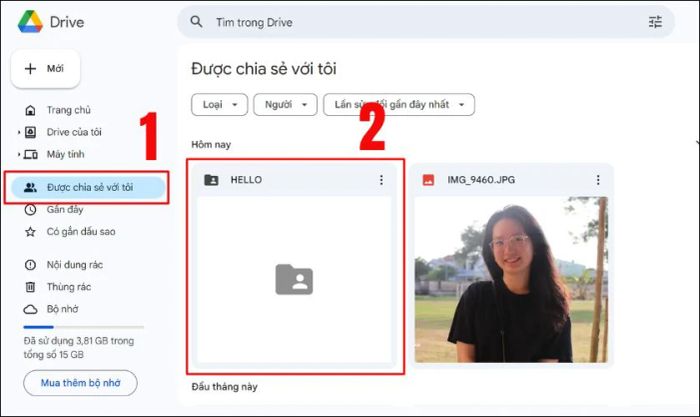Open Trang chủ in sidebar

68,110
